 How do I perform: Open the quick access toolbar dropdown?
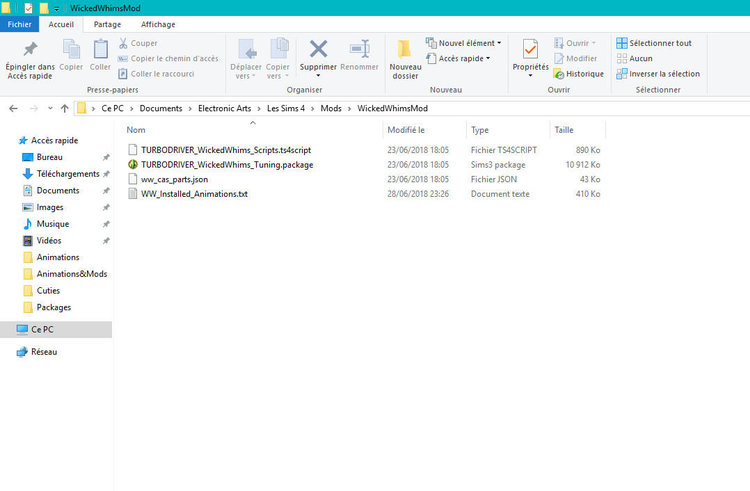click(56, 9)
